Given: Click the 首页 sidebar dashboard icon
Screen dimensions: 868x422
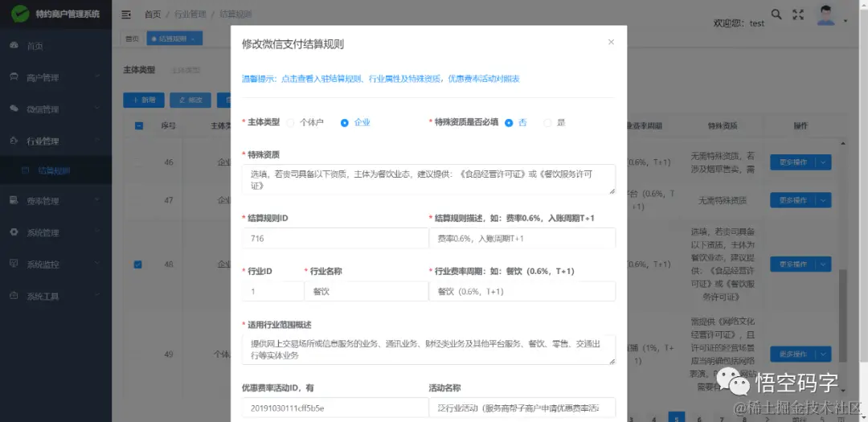Looking at the screenshot, I should coord(14,45).
